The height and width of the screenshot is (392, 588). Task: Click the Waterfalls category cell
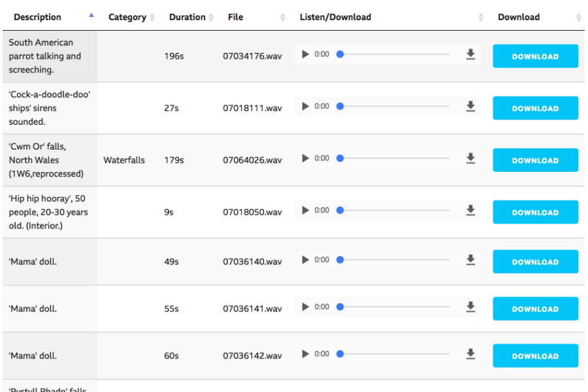click(124, 160)
